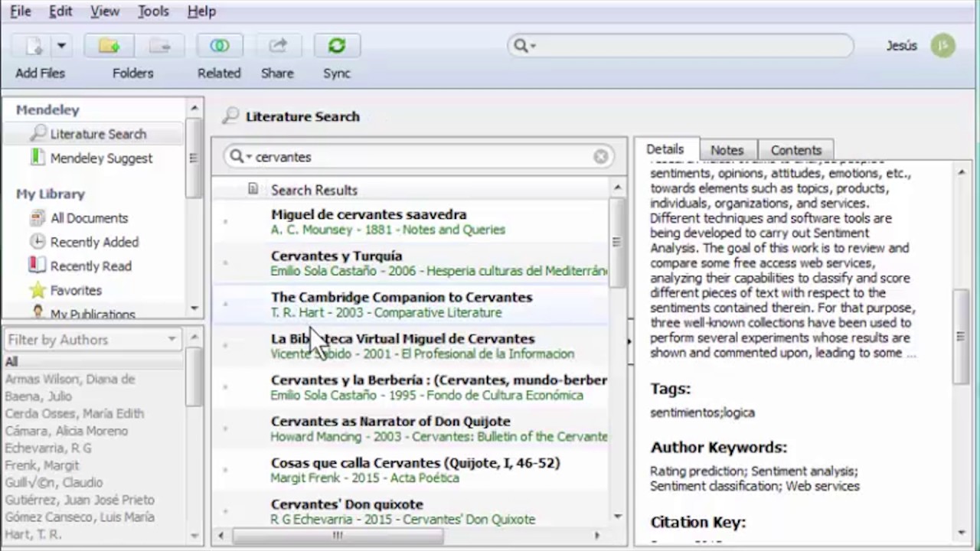The image size is (980, 551).
Task: Open the Tools menu
Action: [x=153, y=11]
